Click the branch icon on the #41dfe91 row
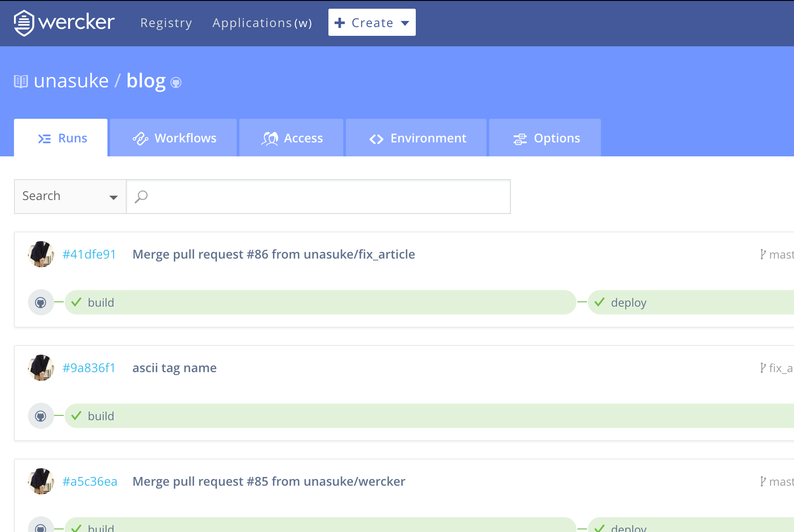 pyautogui.click(x=763, y=254)
